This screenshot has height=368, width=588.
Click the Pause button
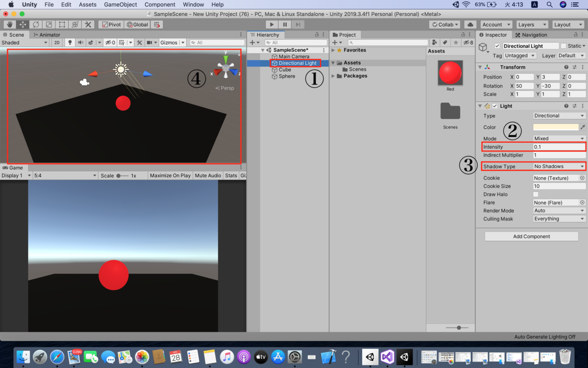coord(285,25)
